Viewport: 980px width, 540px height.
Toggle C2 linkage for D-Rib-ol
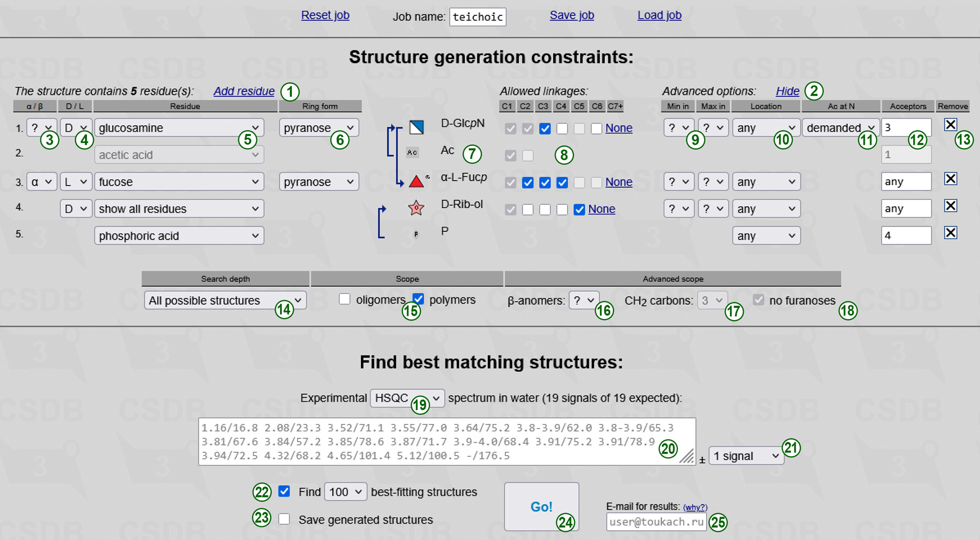[528, 210]
